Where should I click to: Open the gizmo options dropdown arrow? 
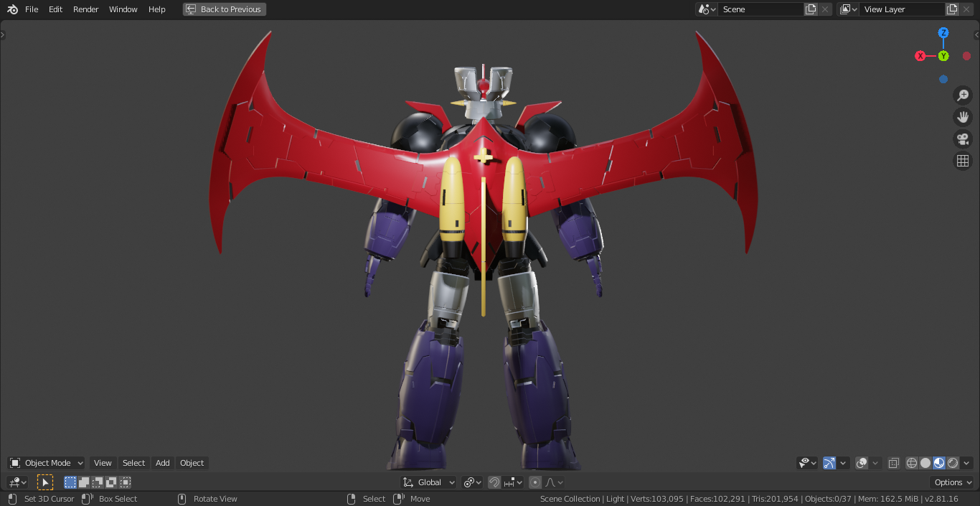click(844, 463)
